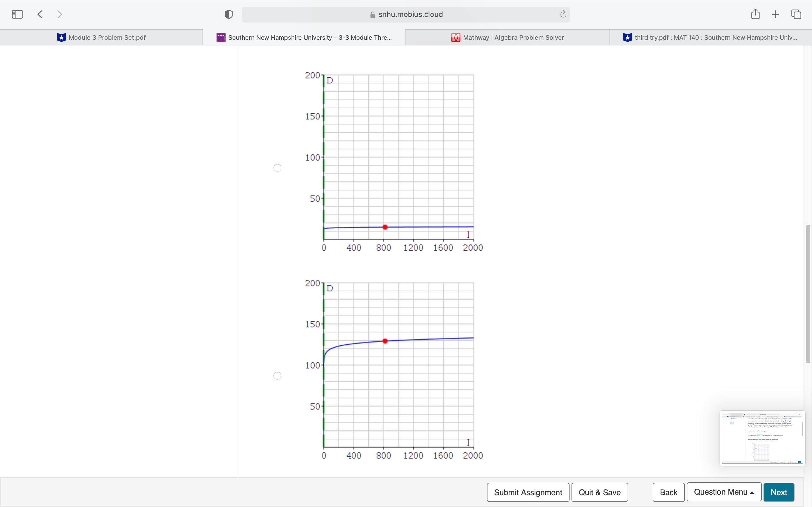Click the back navigation arrow
Screen dimensions: 812x507
click(39, 14)
